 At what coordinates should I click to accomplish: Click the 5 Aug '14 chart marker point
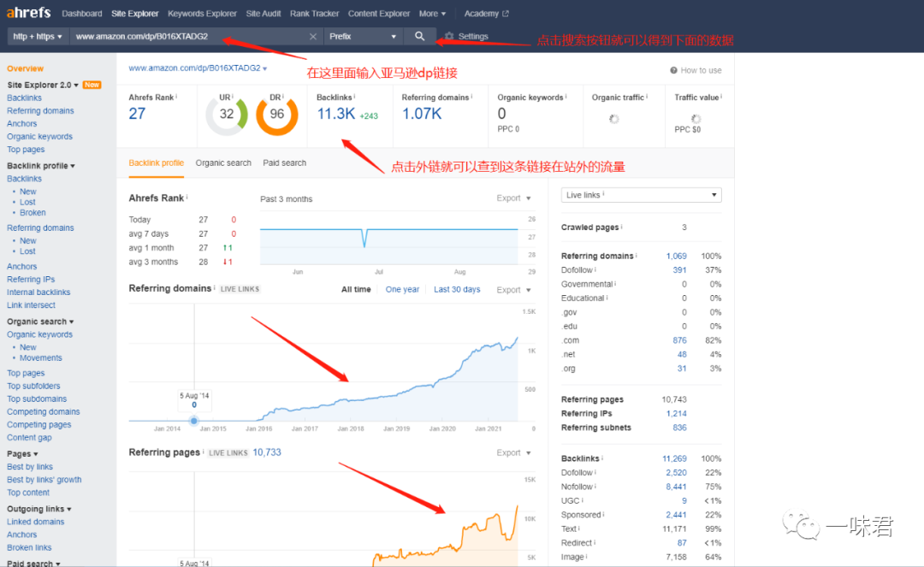(194, 421)
